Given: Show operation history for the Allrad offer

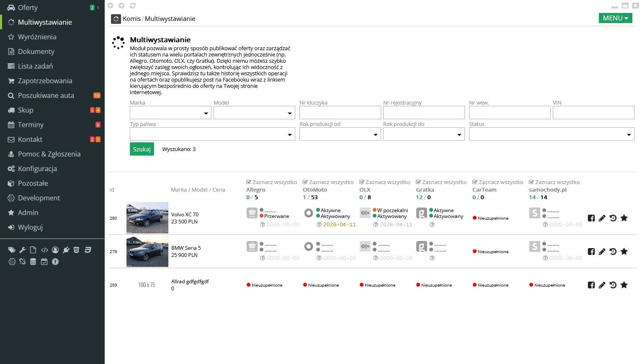Looking at the screenshot, I should click(613, 285).
